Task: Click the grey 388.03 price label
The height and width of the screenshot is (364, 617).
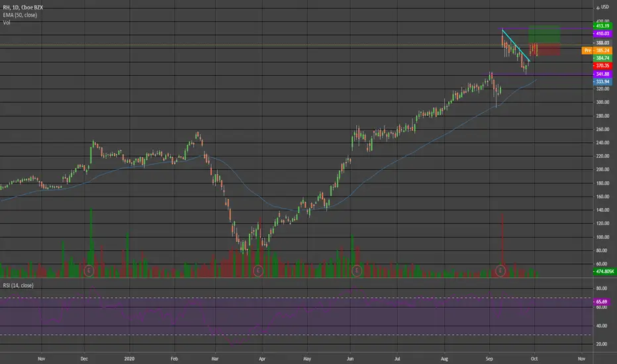Action: coord(602,43)
